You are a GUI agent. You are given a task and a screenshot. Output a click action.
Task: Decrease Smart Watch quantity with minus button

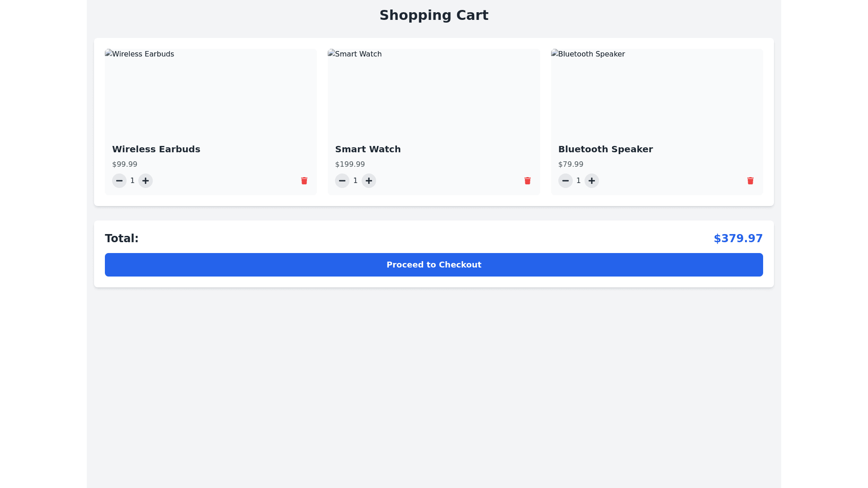coord(342,181)
